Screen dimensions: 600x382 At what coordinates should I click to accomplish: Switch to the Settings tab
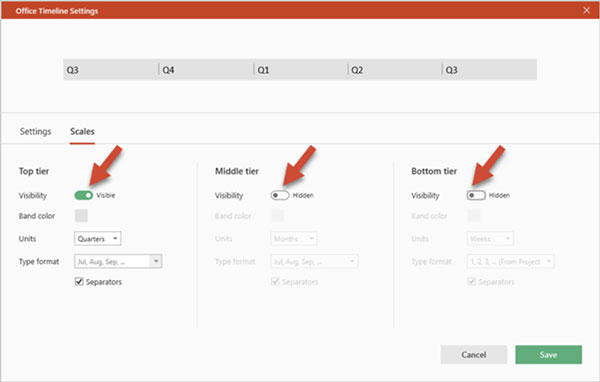35,131
